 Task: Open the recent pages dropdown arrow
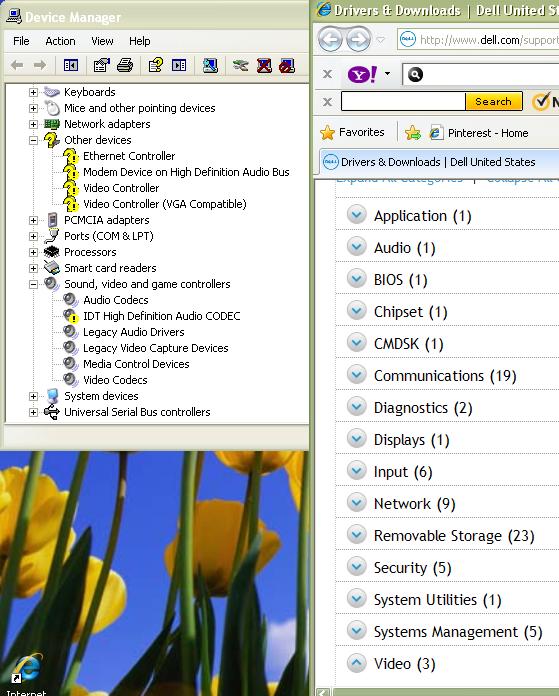[381, 40]
